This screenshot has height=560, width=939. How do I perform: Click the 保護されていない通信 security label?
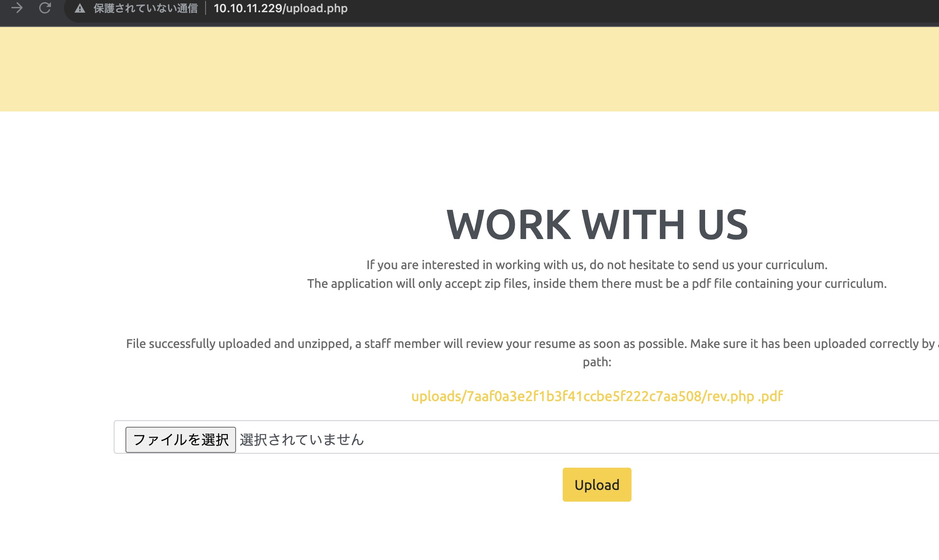click(145, 8)
